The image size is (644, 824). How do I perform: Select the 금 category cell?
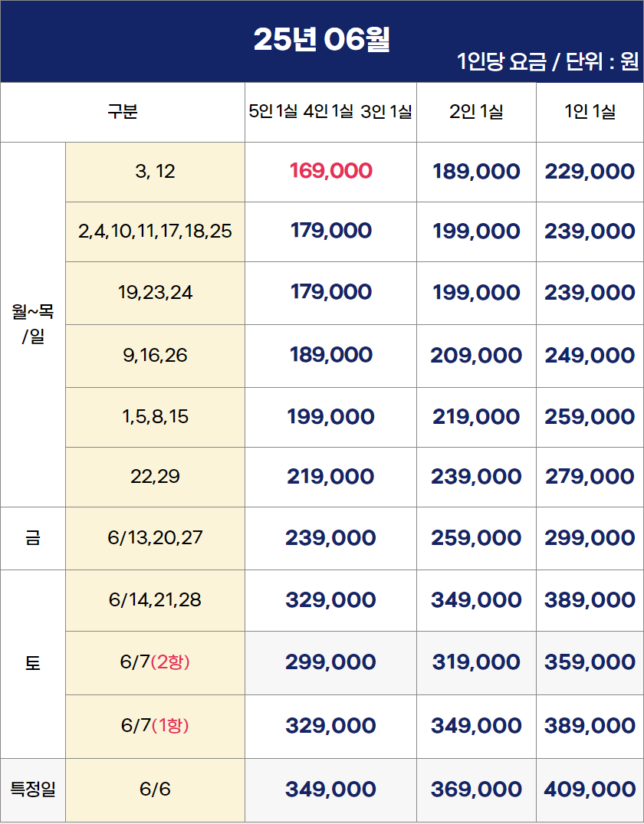point(33,538)
